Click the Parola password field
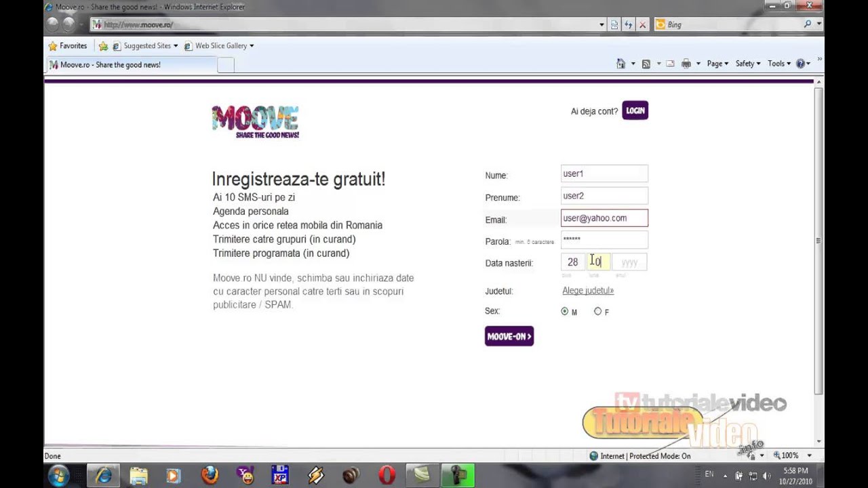Viewport: 868px width, 488px height. point(604,239)
